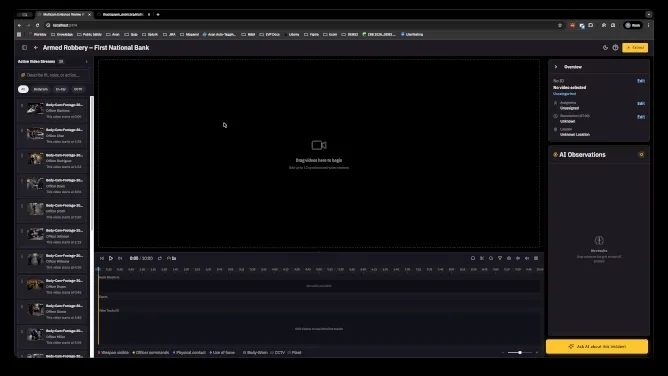Edit the video ID in Overview
The image size is (668, 376).
click(641, 81)
